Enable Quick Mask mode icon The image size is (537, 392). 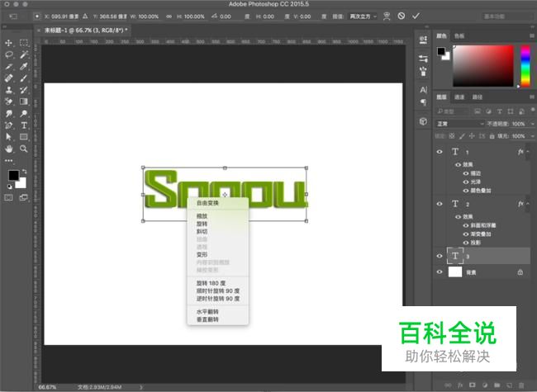[x=8, y=197]
